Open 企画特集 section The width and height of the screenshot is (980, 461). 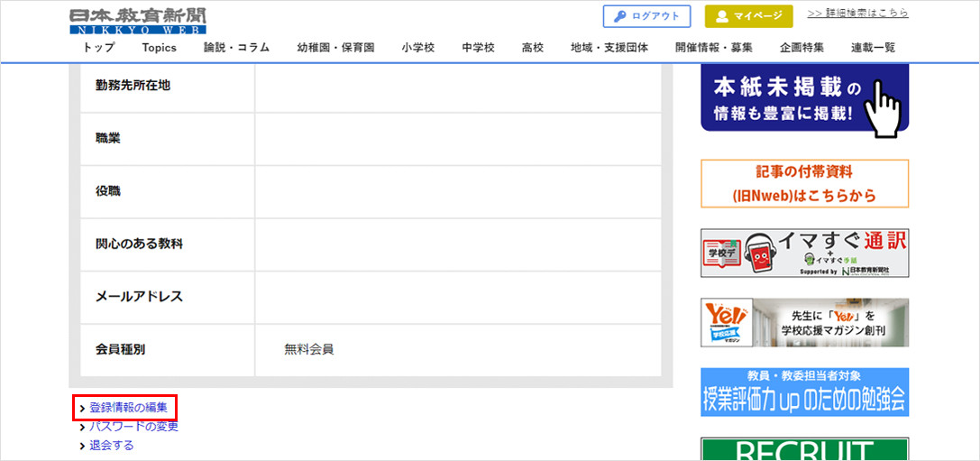[801, 48]
